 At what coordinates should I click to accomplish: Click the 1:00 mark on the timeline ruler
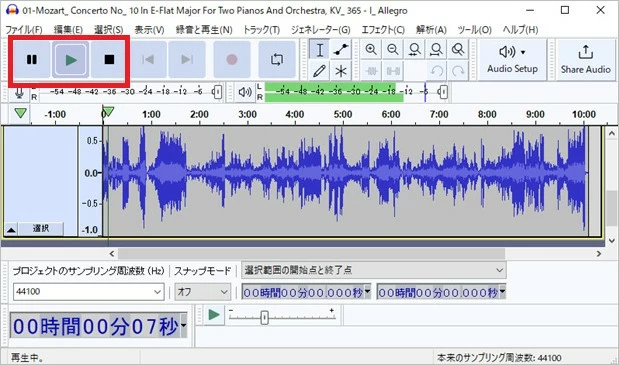pos(151,114)
